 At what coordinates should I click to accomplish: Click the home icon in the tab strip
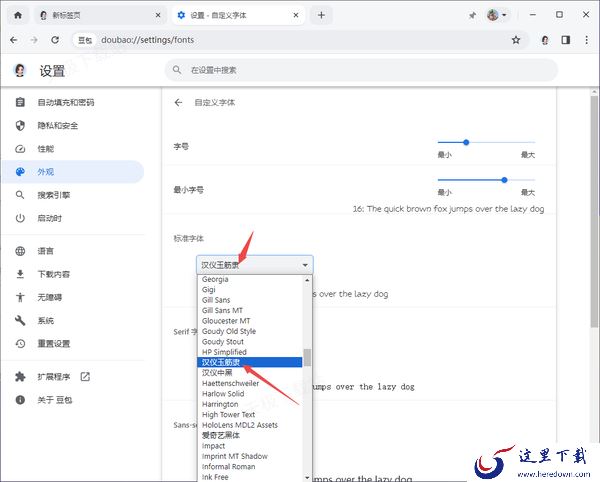pos(18,15)
